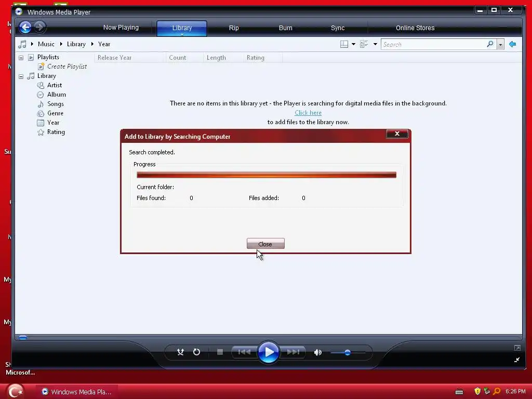Click Songs in the Library tree
The height and width of the screenshot is (399, 532).
(x=55, y=104)
